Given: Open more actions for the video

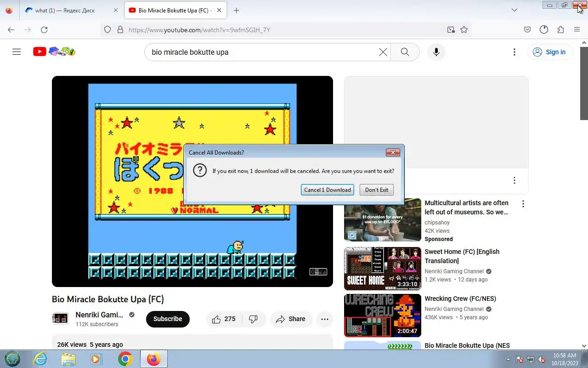Looking at the screenshot, I should [325, 319].
